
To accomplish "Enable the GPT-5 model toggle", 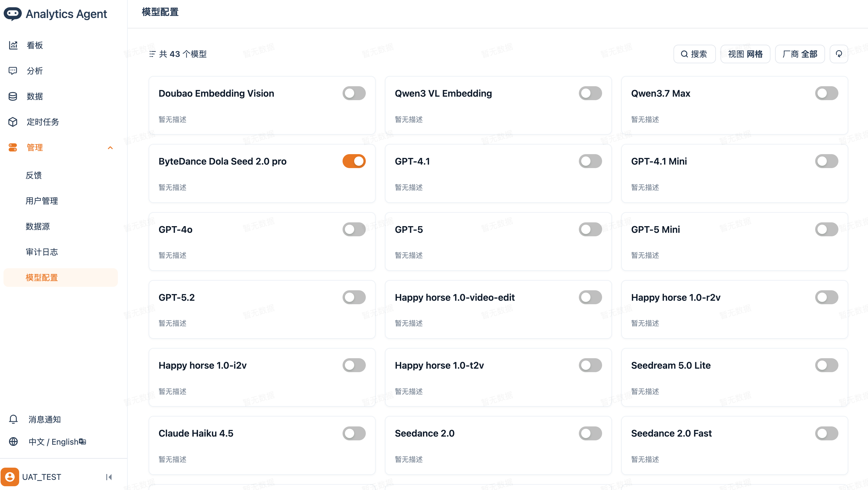I will (590, 229).
